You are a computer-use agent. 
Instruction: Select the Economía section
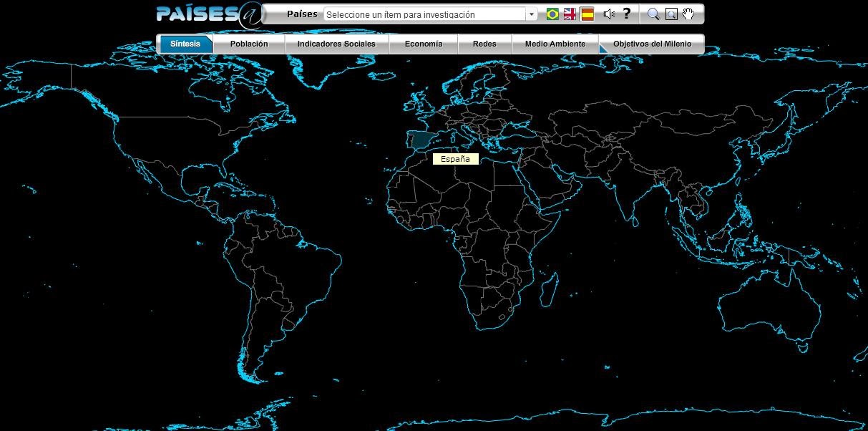coord(424,44)
